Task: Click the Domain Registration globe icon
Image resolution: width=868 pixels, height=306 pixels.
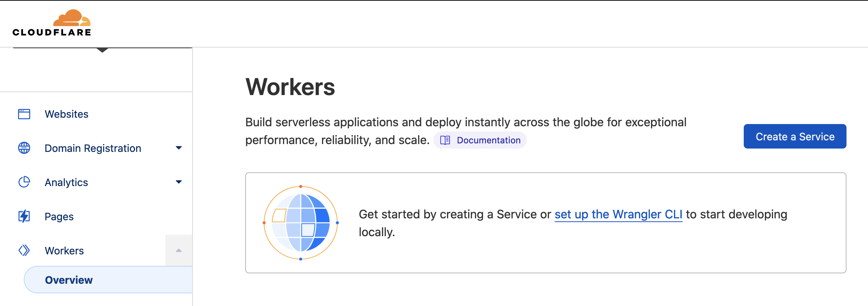Action: [x=24, y=148]
